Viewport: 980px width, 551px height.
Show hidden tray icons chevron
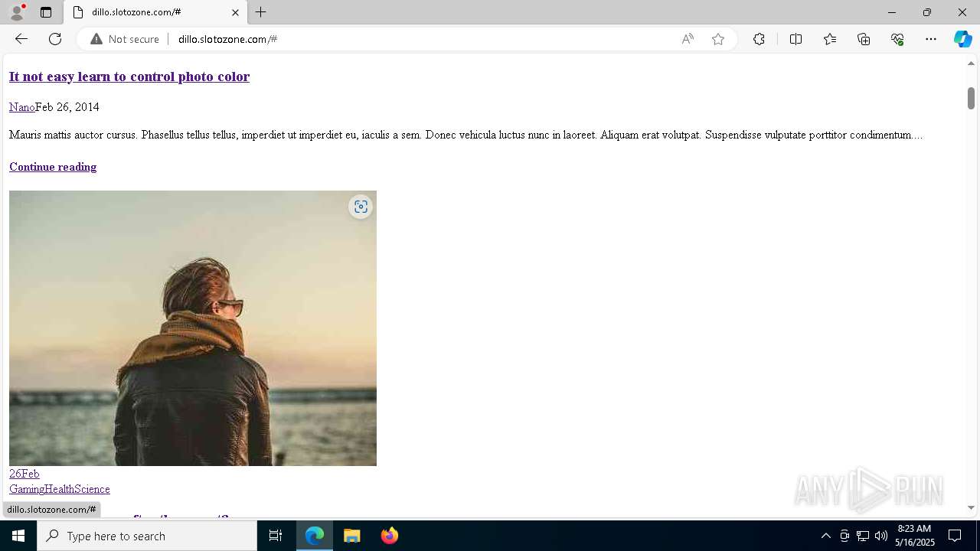[825, 536]
